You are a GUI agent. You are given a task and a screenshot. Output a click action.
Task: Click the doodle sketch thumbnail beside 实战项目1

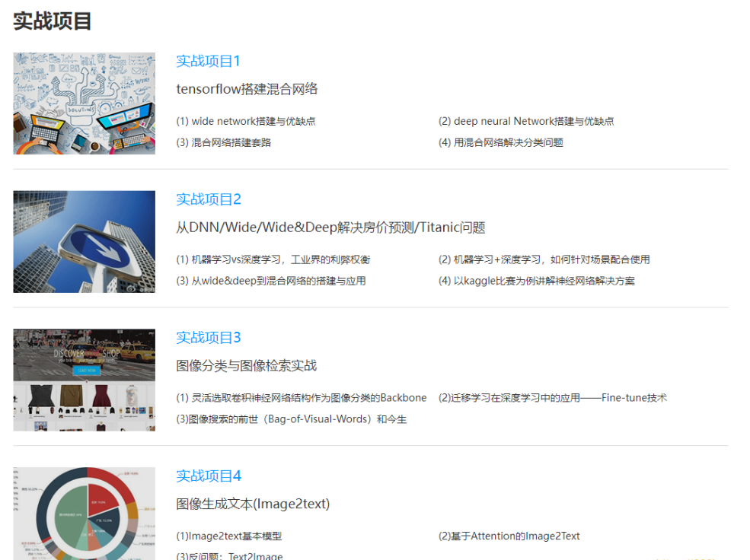coord(84,103)
